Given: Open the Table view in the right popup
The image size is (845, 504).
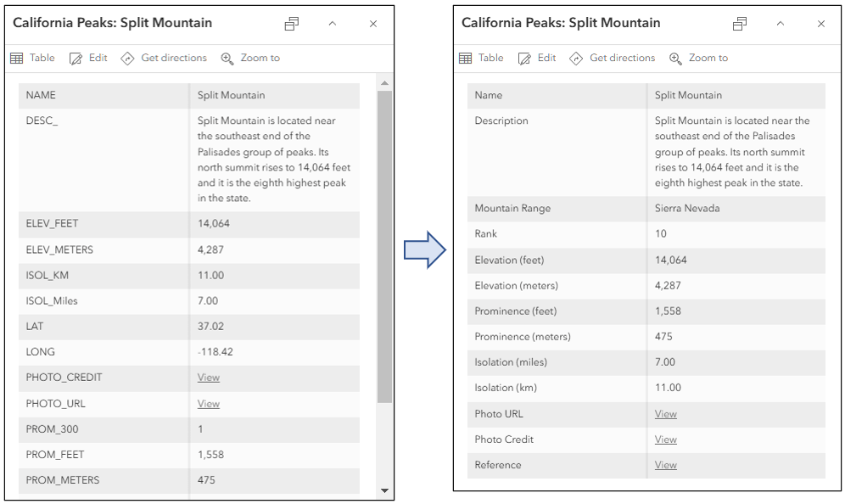Looking at the screenshot, I should point(481,58).
